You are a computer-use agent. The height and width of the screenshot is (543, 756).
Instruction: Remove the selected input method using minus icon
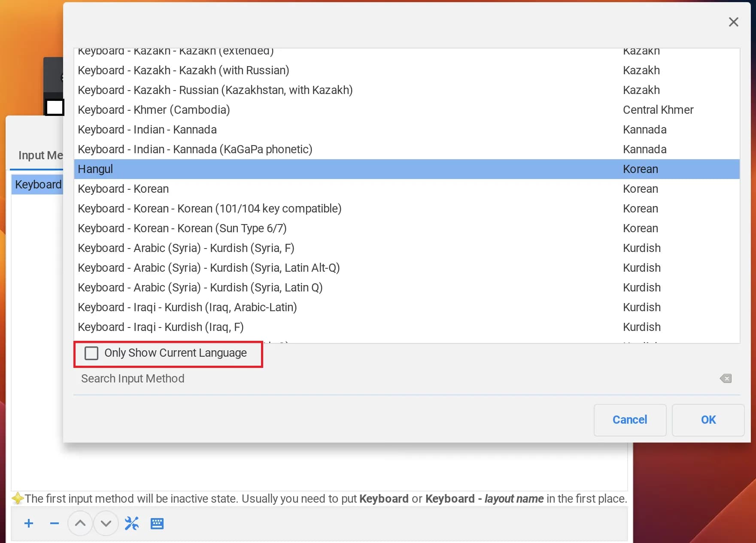click(54, 523)
